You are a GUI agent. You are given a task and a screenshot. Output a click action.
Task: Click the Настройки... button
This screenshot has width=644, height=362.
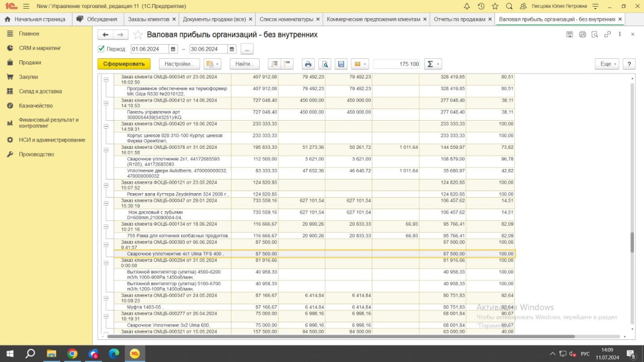point(179,64)
